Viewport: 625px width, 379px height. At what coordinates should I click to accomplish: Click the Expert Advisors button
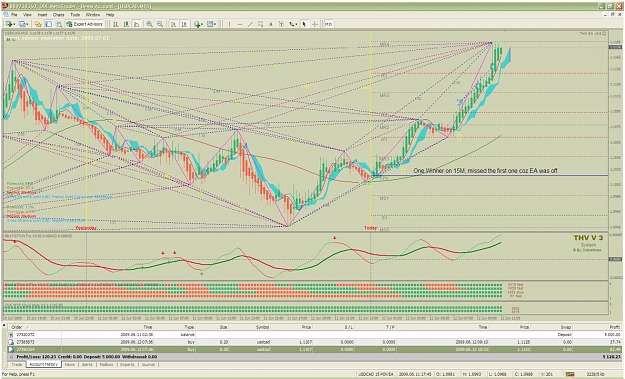(85, 24)
